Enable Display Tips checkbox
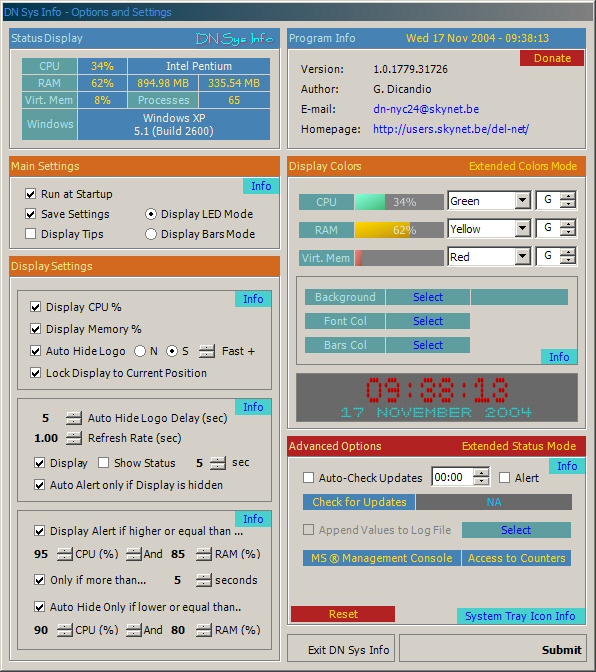The image size is (596, 672). 30,234
